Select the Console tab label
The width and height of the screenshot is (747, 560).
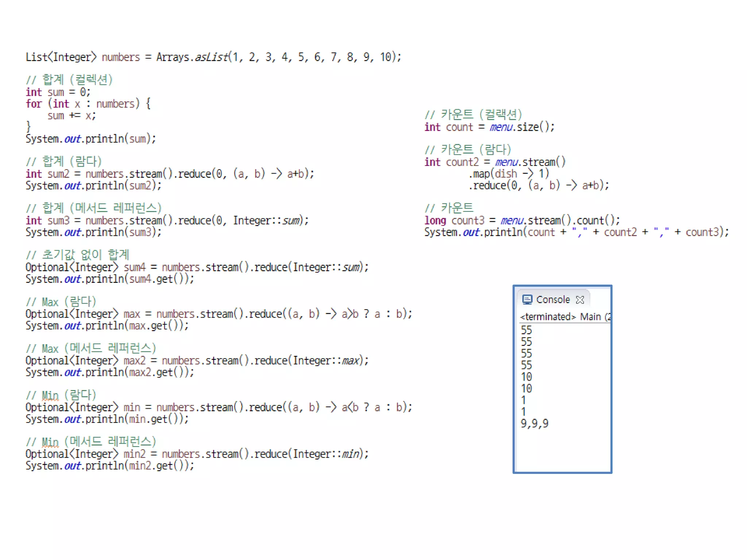tap(553, 300)
